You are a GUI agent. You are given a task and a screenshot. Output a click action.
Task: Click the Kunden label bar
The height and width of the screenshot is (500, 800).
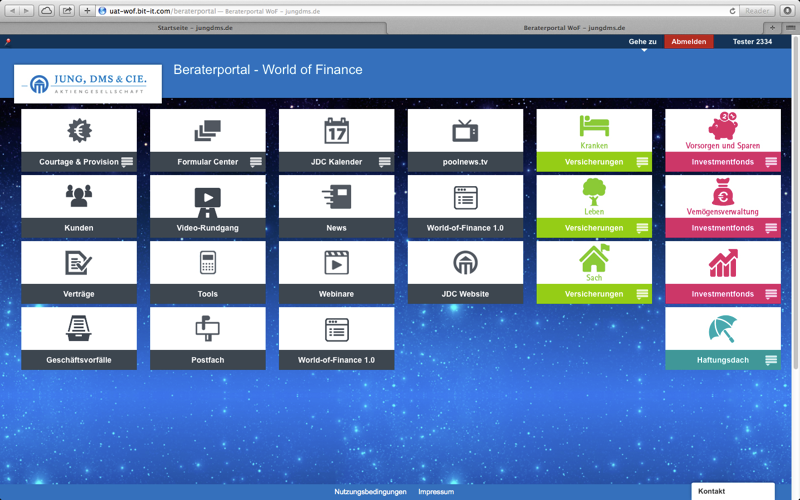pyautogui.click(x=79, y=228)
